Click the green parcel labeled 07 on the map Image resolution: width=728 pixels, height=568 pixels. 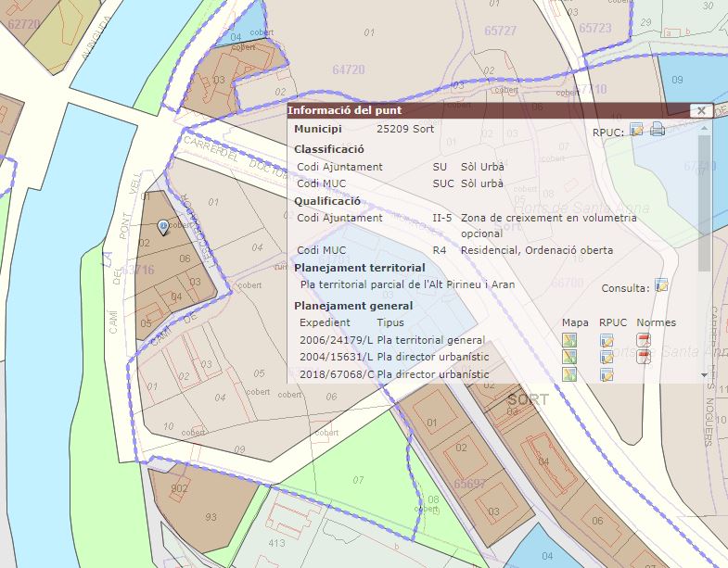(358, 480)
